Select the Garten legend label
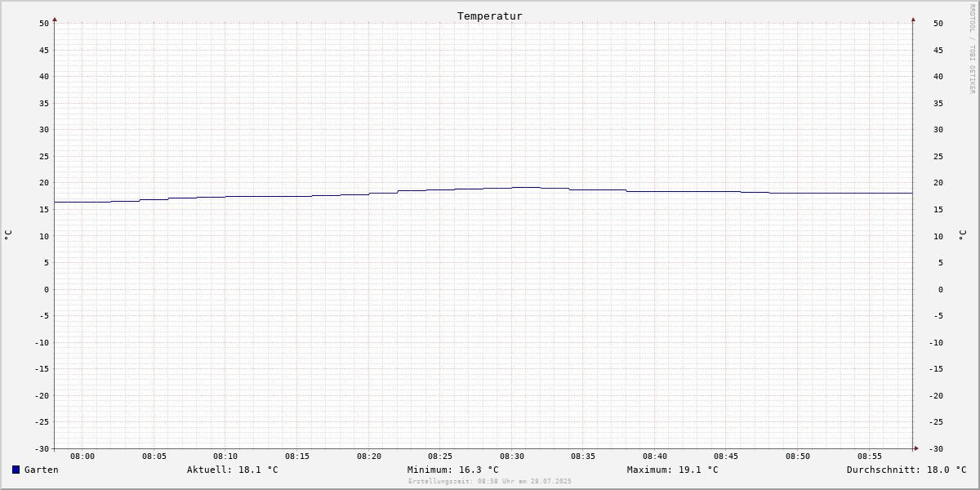This screenshot has height=490, width=980. 41,470
